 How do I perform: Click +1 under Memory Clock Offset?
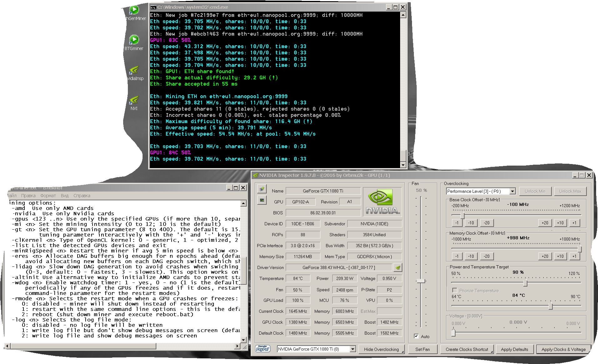[x=574, y=256]
